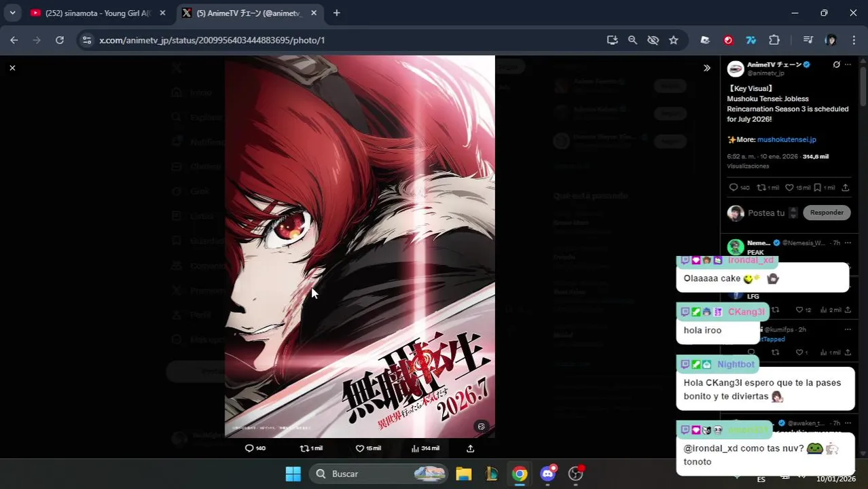Open the media control playlist icon
This screenshot has height=489, width=868.
(x=808, y=40)
